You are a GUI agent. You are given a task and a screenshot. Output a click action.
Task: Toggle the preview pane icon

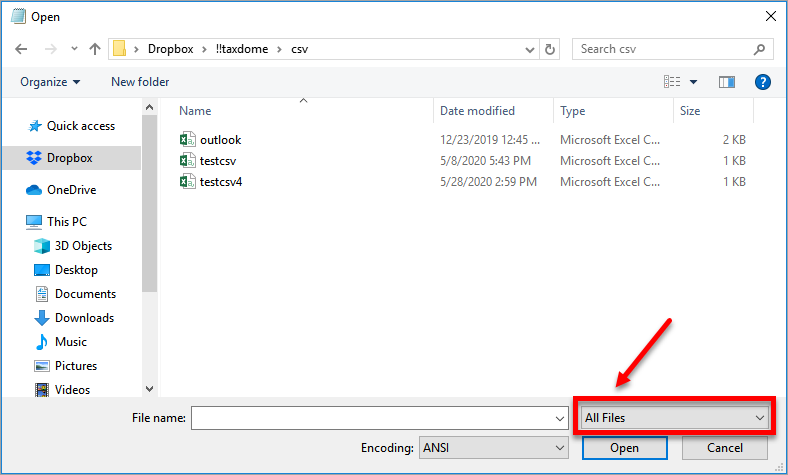[x=727, y=82]
